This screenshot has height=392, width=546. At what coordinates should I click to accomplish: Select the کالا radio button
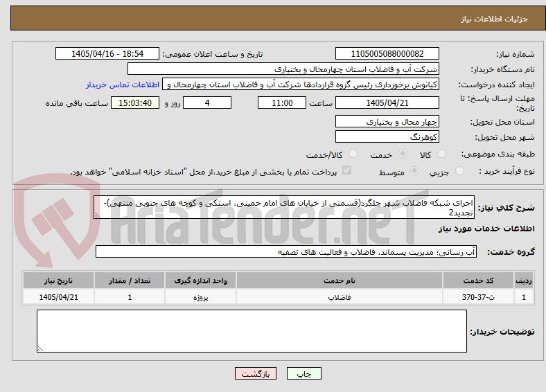click(x=441, y=154)
